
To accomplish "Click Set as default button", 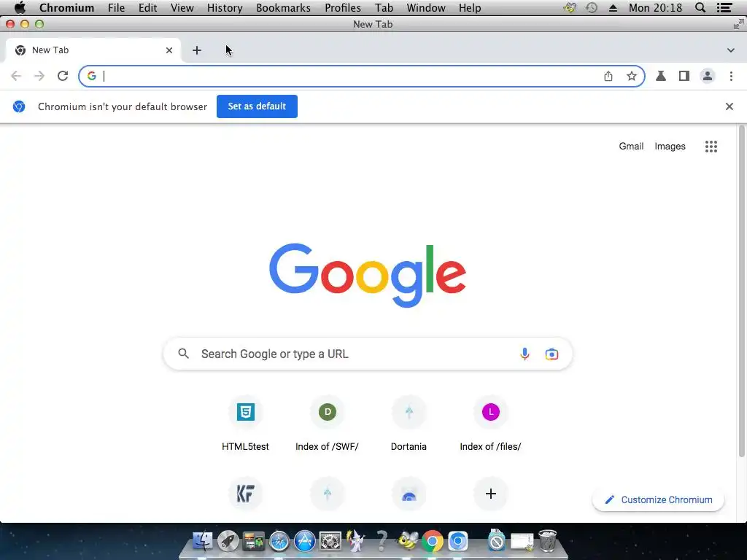I will tap(257, 106).
